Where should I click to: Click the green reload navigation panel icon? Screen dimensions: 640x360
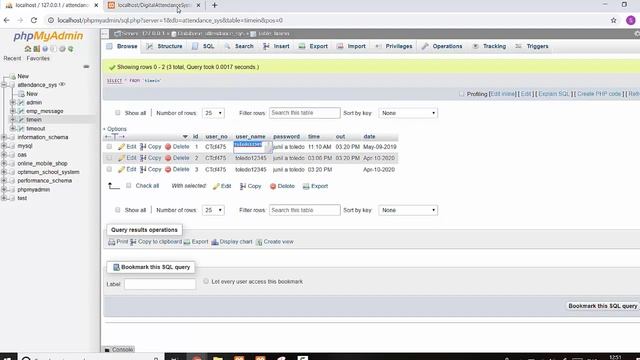[x=71, y=49]
